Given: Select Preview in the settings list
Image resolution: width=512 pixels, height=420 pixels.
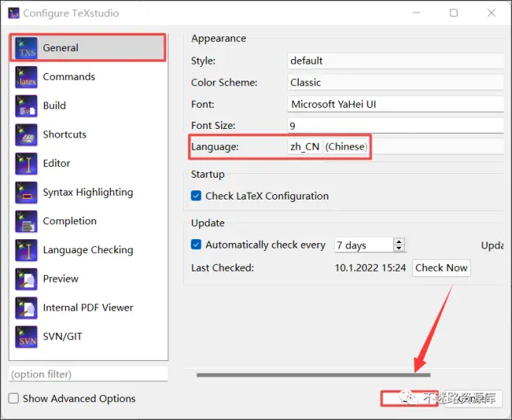Looking at the screenshot, I should tap(88, 279).
